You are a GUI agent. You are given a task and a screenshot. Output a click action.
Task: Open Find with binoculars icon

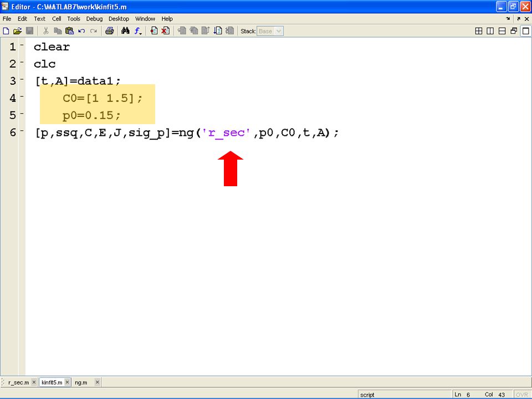point(125,31)
